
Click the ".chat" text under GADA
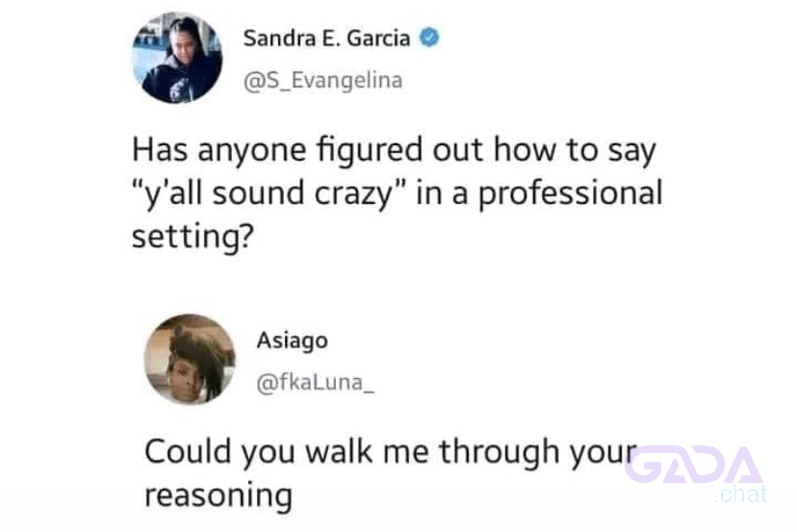pyautogui.click(x=740, y=494)
